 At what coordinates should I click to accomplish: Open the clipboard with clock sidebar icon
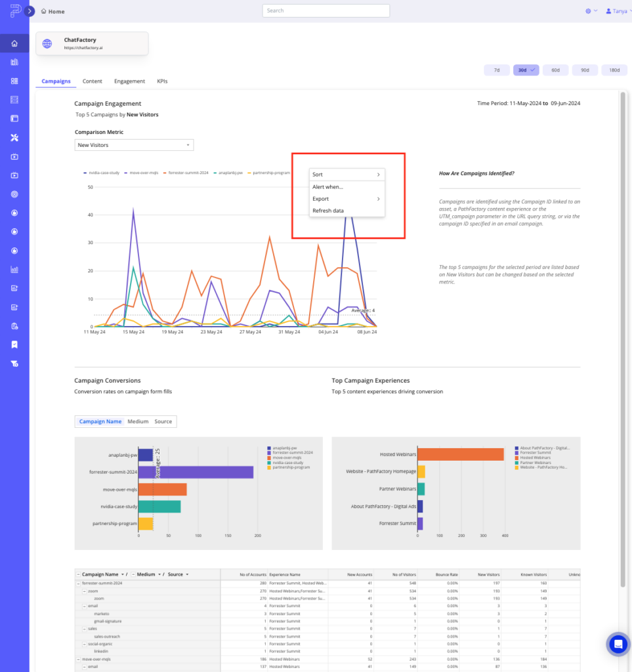point(14,326)
